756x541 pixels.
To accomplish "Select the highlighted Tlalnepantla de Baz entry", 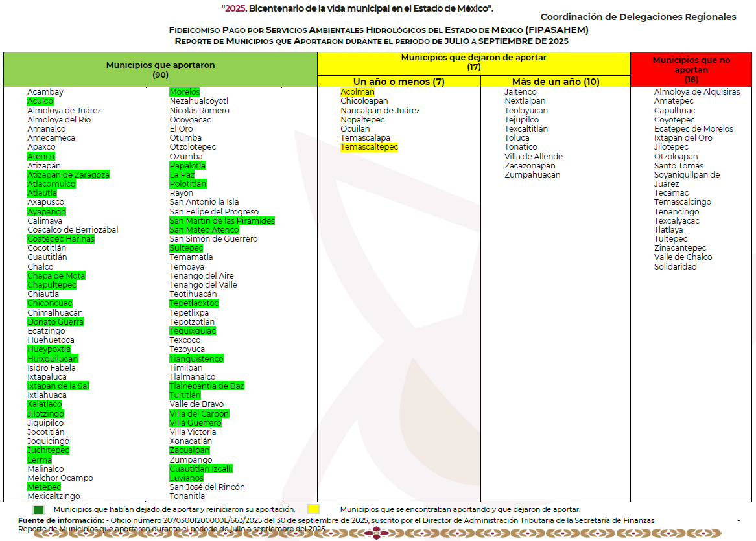I will coord(206,386).
